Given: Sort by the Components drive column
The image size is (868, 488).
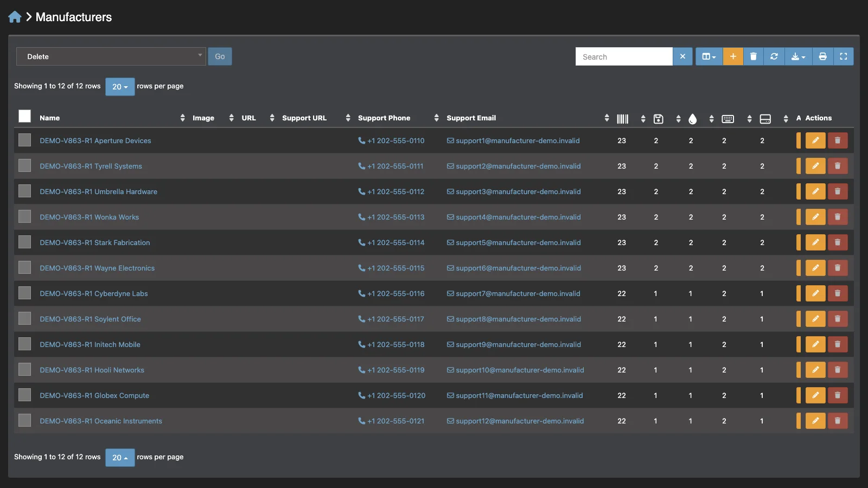Looking at the screenshot, I should click(x=765, y=119).
